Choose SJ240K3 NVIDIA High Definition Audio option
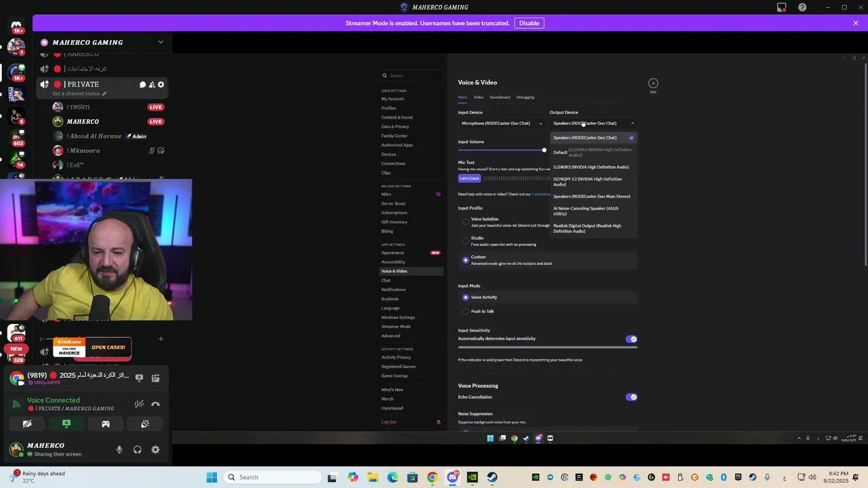This screenshot has height=488, width=868. pyautogui.click(x=593, y=167)
